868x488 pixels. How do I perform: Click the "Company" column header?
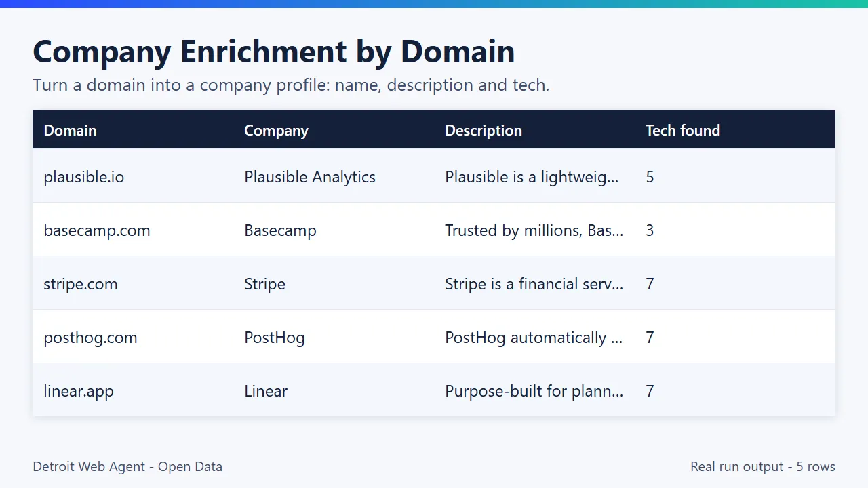point(276,130)
